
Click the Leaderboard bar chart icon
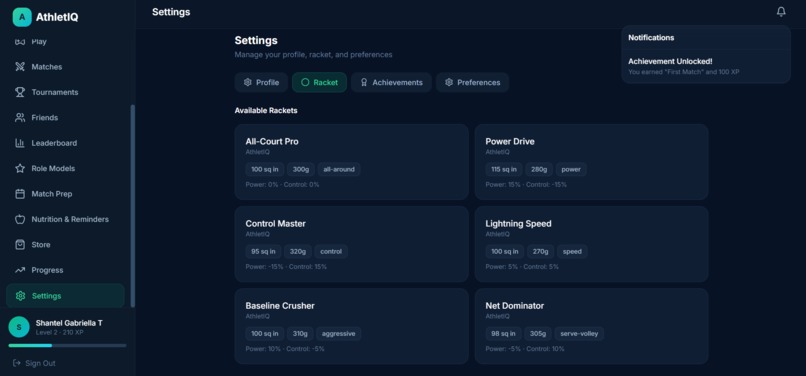(x=20, y=143)
